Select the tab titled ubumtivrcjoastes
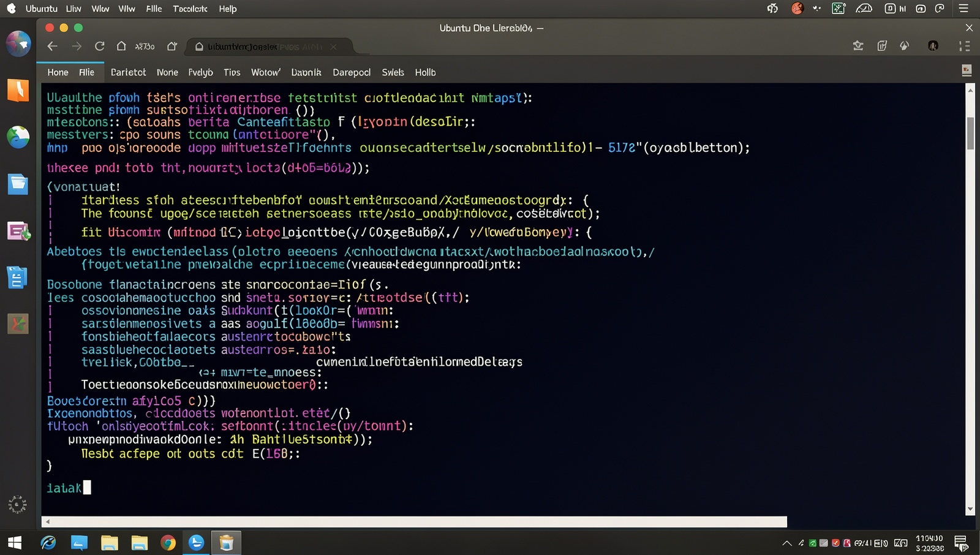The height and width of the screenshot is (555, 980). tap(269, 47)
